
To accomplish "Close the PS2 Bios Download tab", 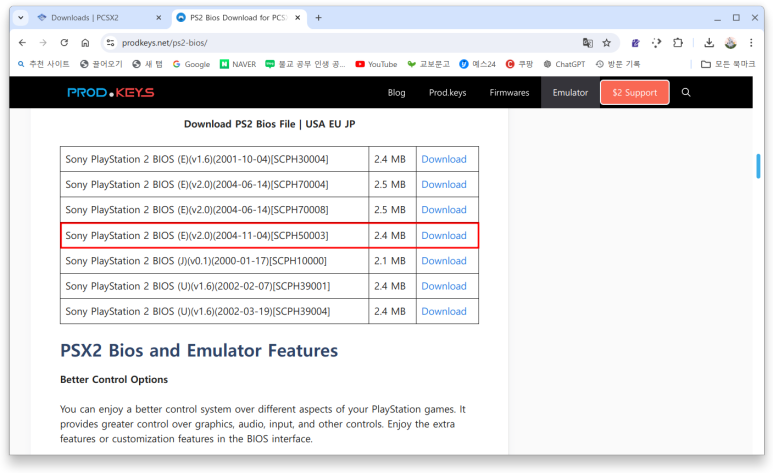I will tap(298, 18).
